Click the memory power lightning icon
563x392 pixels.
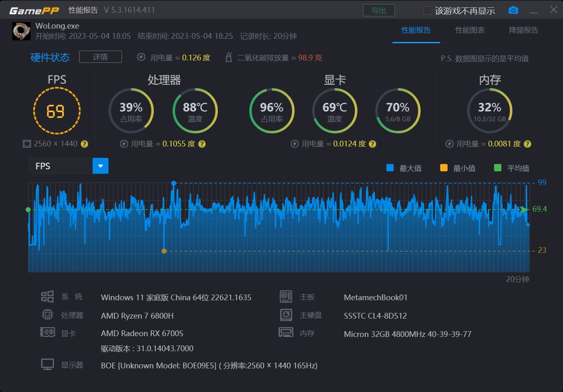pyautogui.click(x=450, y=144)
